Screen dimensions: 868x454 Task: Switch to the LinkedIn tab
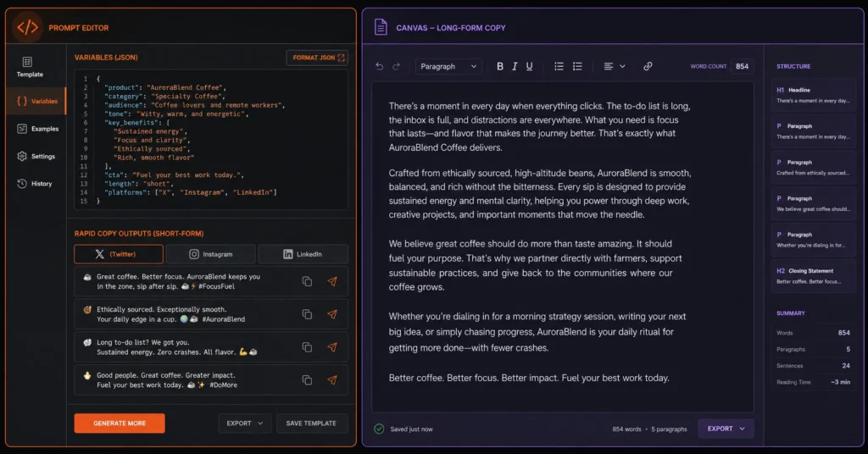[303, 254]
